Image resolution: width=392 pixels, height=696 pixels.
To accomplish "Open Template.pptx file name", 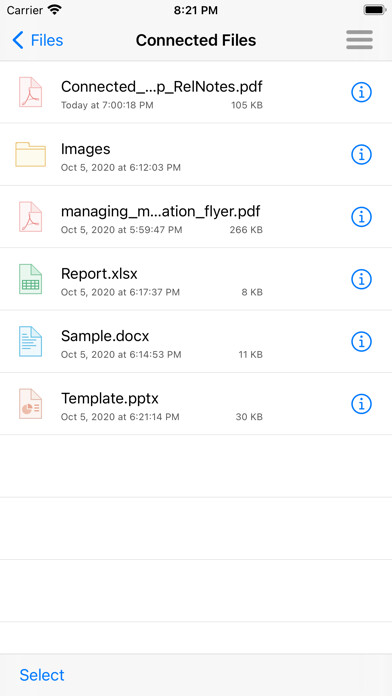I will 110,398.
